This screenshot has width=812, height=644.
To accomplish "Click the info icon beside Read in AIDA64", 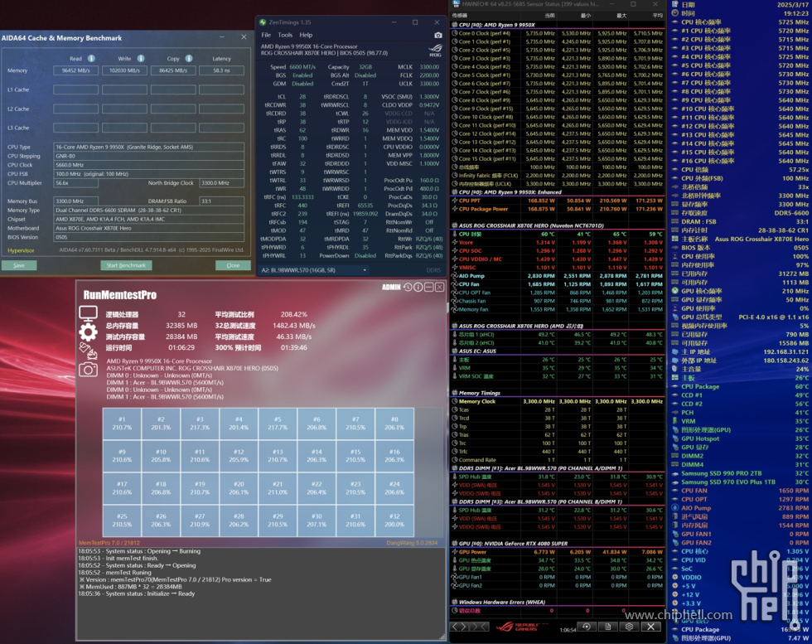I will point(91,59).
